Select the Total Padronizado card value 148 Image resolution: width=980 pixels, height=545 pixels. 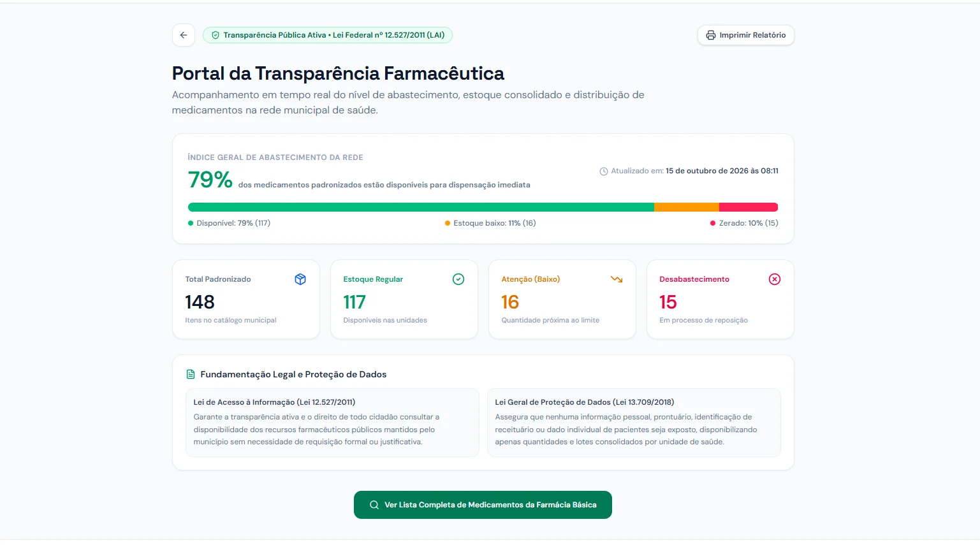coord(200,302)
